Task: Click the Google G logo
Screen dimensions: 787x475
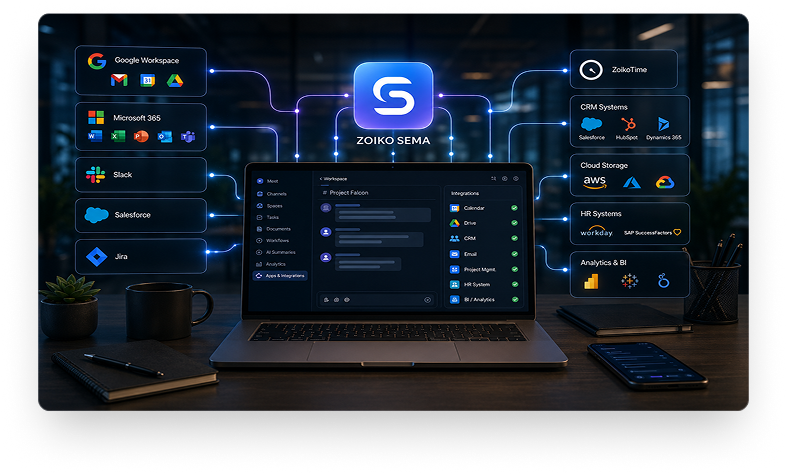Action: pos(97,61)
